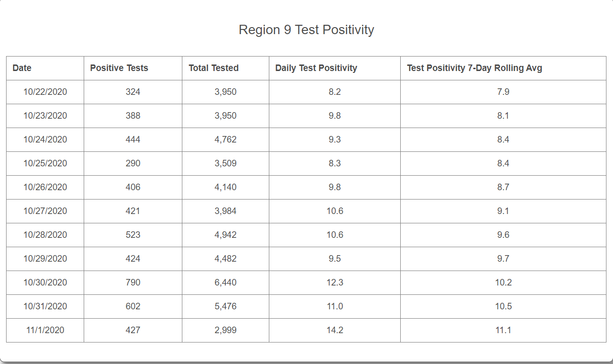Click the Date column header
613x364 pixels.
coord(22,68)
